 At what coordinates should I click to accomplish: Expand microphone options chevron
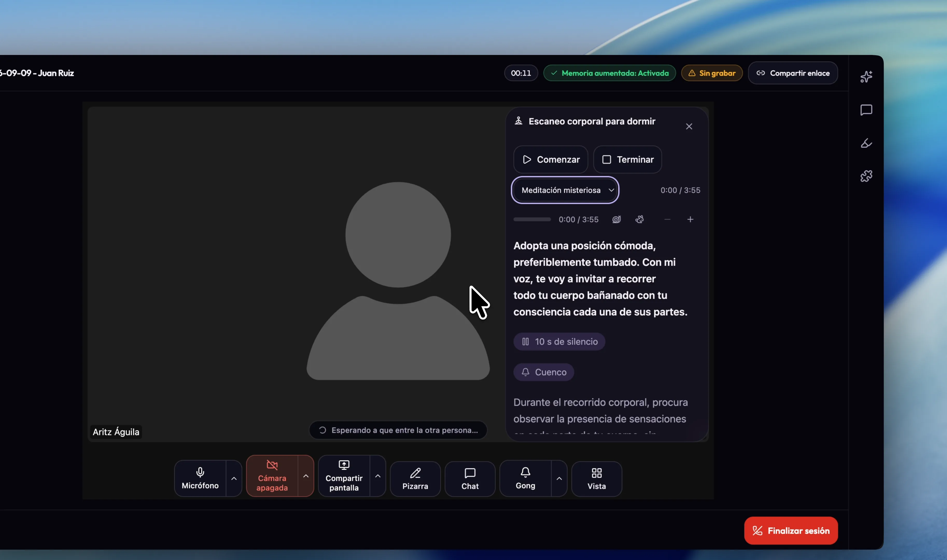click(234, 479)
